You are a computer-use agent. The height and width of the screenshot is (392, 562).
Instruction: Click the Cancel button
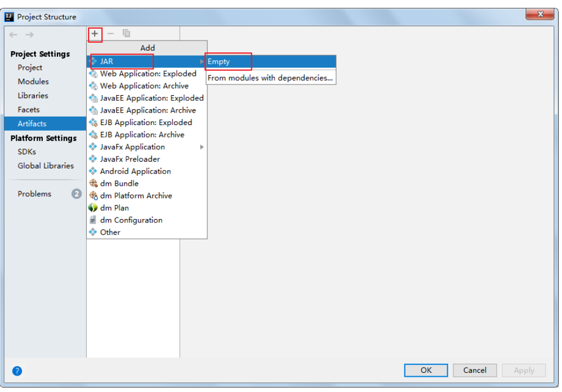coord(475,370)
